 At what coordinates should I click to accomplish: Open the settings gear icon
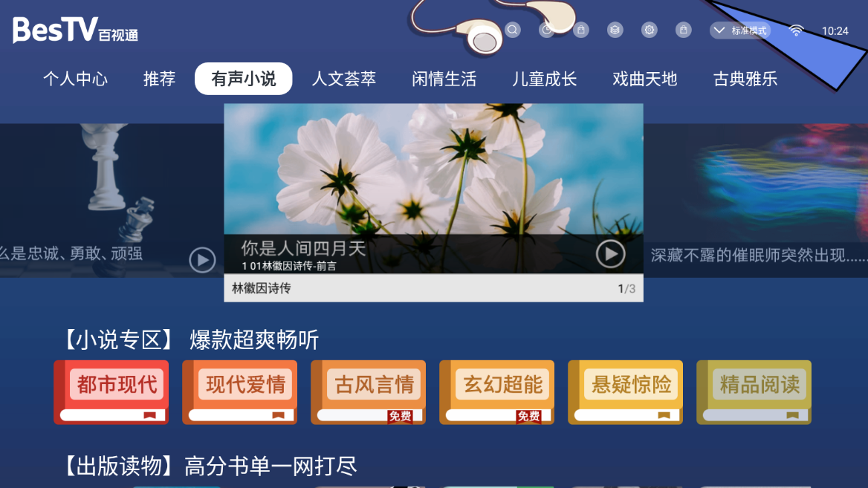(649, 30)
